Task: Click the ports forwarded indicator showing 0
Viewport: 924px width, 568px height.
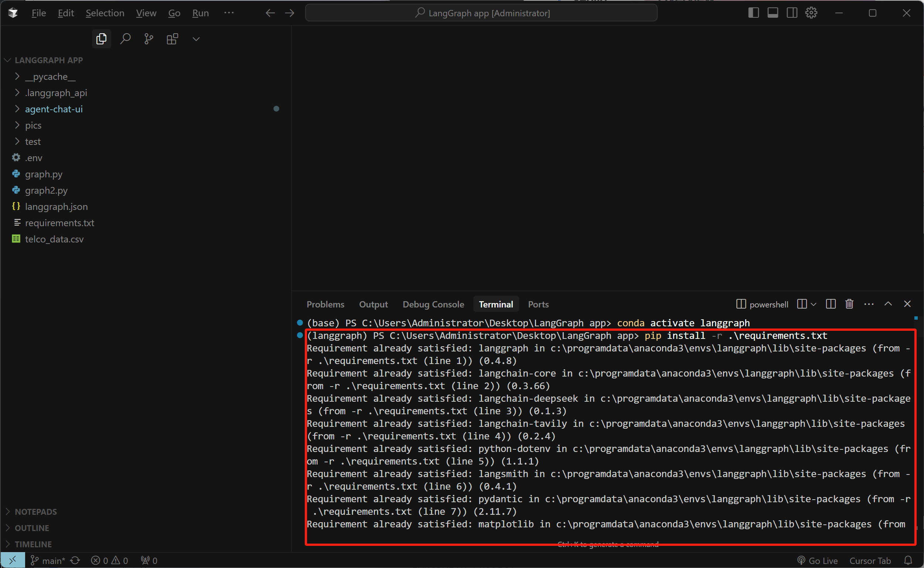Action: (149, 561)
